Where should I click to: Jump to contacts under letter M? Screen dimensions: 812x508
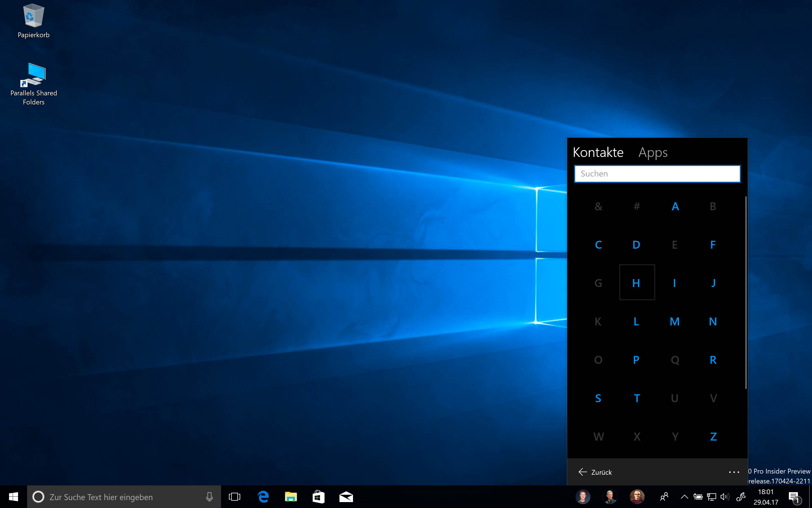[x=675, y=321]
